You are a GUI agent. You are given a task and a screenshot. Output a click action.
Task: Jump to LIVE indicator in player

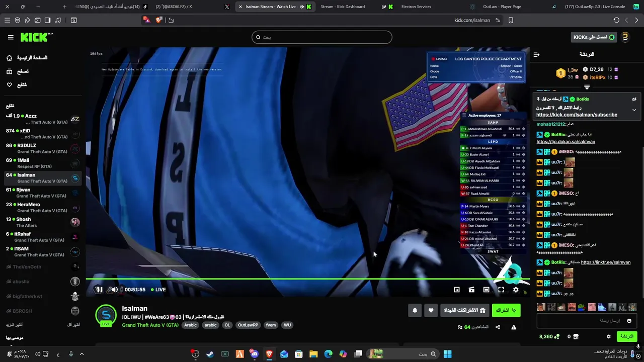[158, 290]
